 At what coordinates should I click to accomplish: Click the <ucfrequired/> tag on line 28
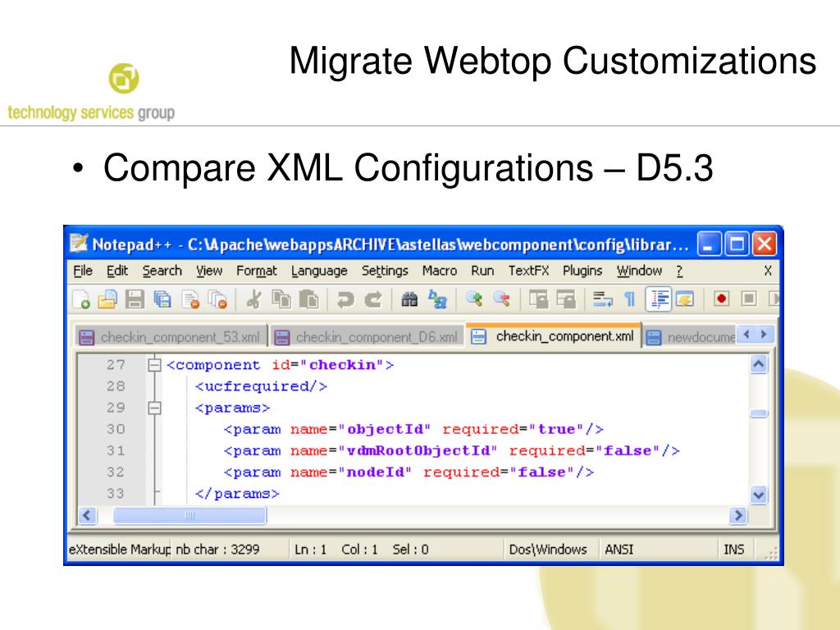point(261,387)
